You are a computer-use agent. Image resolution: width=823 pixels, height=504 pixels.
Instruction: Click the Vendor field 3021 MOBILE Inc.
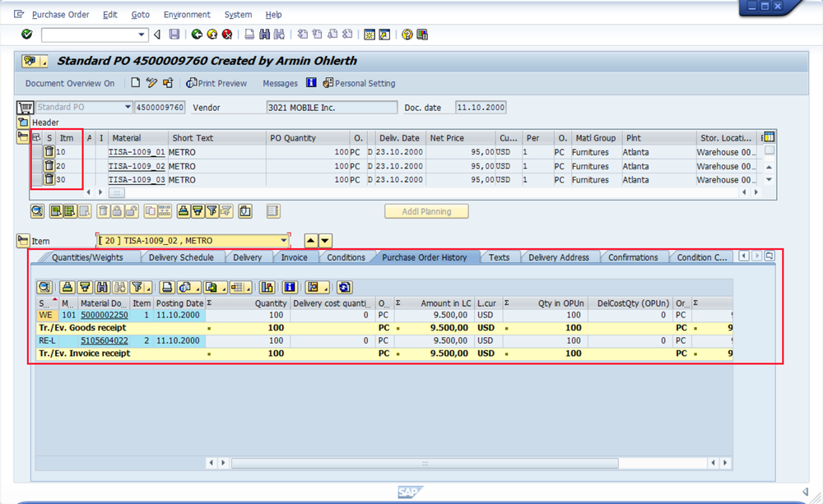pyautogui.click(x=332, y=108)
